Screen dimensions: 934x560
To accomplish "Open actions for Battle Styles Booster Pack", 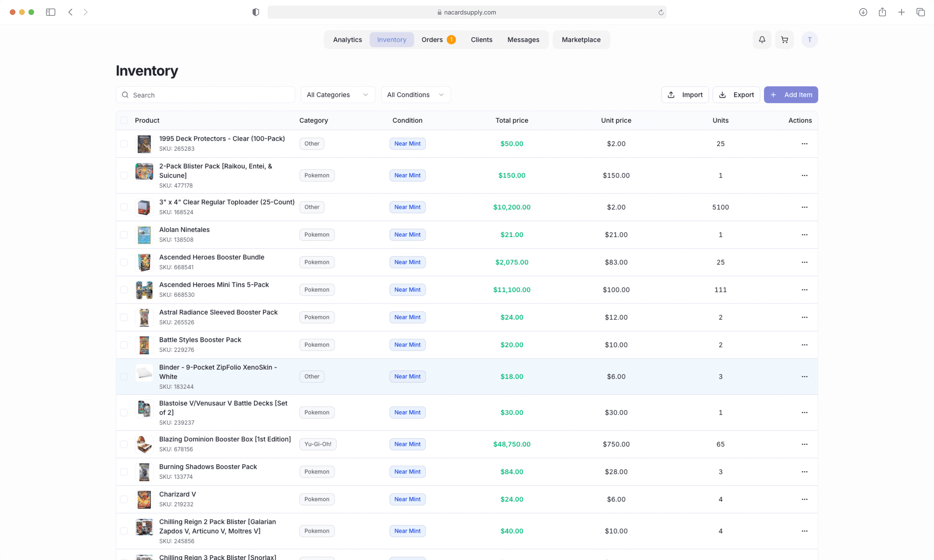I will (805, 345).
